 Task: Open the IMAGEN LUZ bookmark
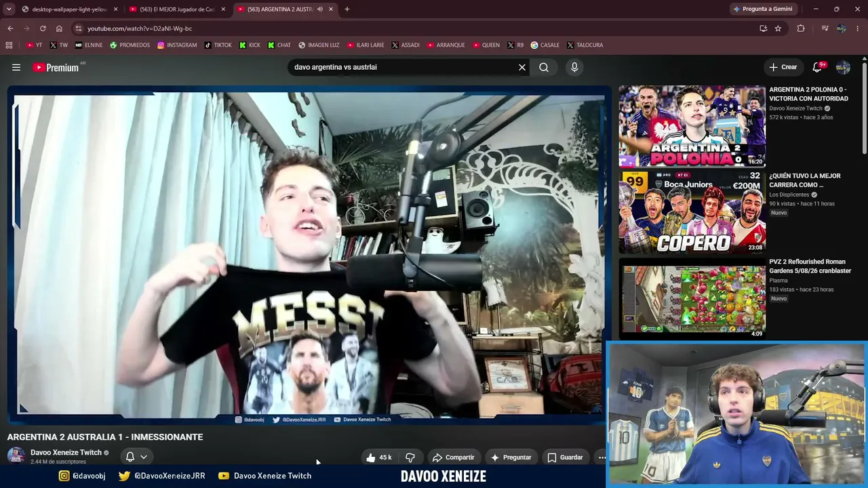coord(319,45)
